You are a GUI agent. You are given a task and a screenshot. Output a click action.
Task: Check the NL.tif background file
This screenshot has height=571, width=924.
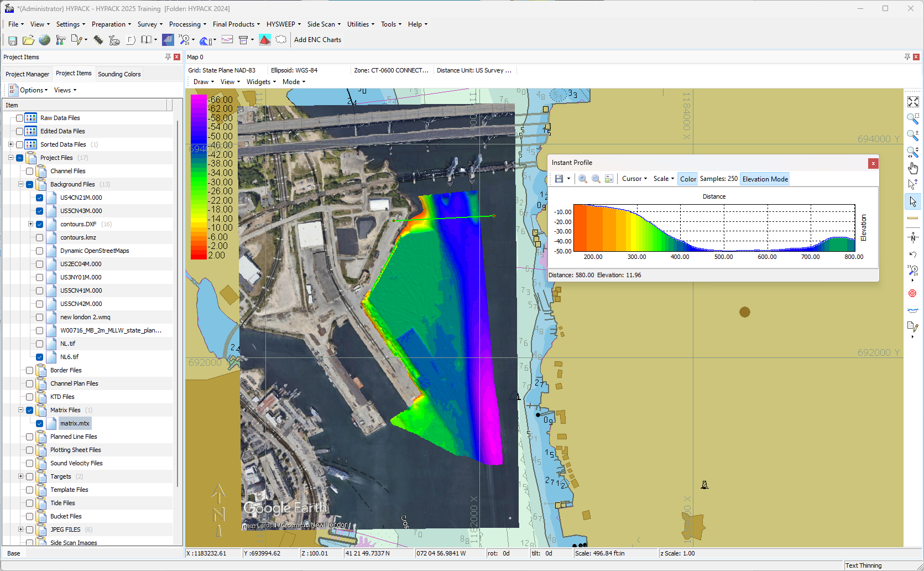click(39, 344)
